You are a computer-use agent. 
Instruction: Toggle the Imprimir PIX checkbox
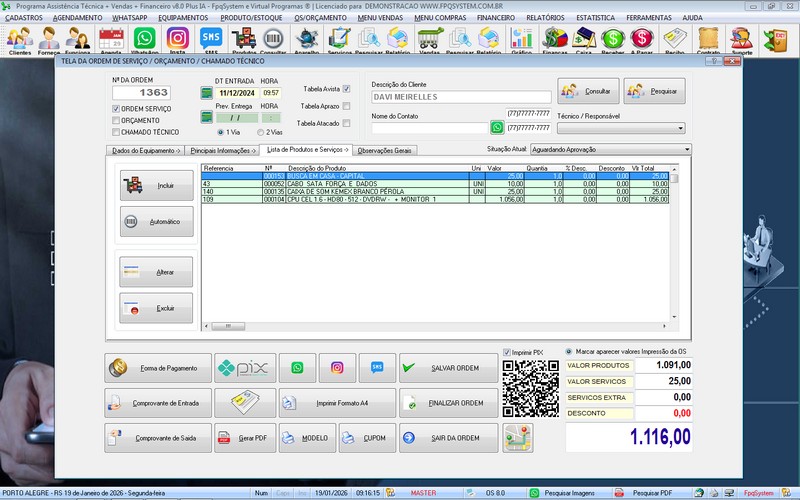click(507, 353)
